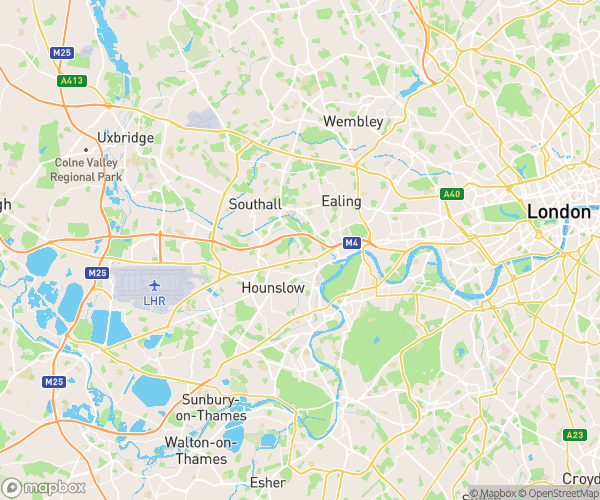Viewport: 600px width, 500px height.
Task: Click the lowest M25 motorway shield
Action: (x=54, y=382)
